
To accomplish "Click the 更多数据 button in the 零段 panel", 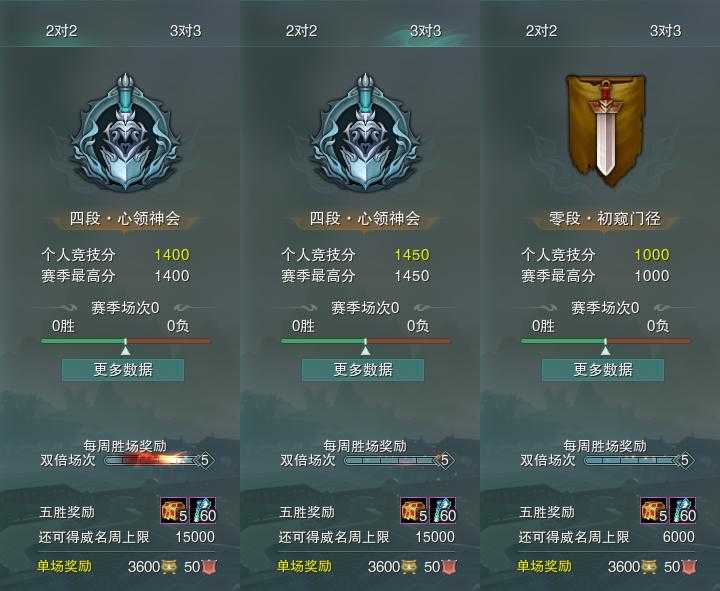I will [603, 370].
